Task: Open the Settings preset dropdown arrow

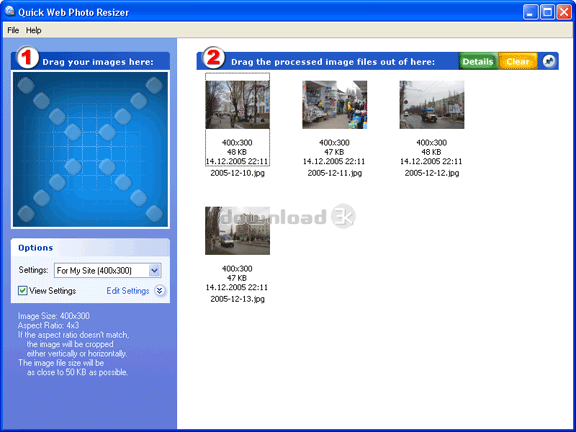Action: 155,271
